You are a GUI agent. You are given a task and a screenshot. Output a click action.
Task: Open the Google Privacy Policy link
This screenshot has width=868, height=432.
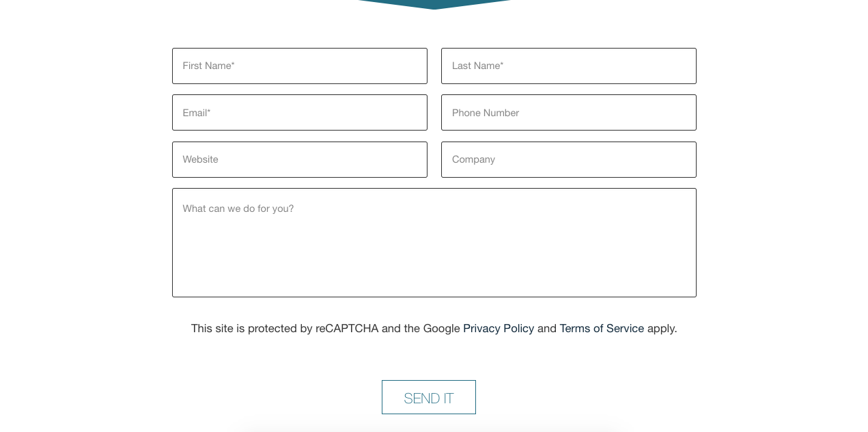pos(499,329)
